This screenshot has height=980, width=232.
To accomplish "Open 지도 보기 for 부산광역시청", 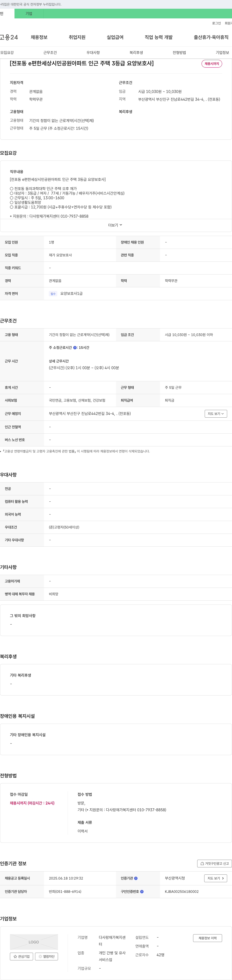I will pyautogui.click(x=216, y=878).
